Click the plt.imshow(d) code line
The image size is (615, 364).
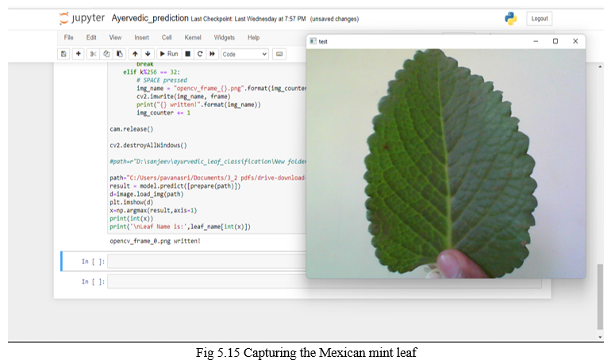tap(132, 202)
